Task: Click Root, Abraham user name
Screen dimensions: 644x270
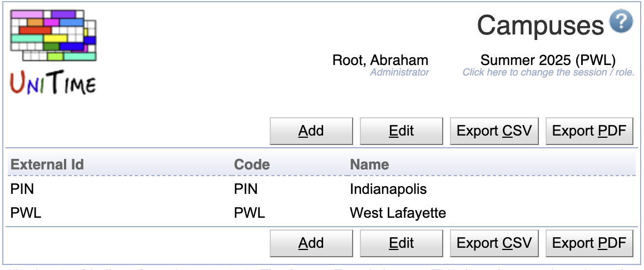Action: [x=380, y=61]
